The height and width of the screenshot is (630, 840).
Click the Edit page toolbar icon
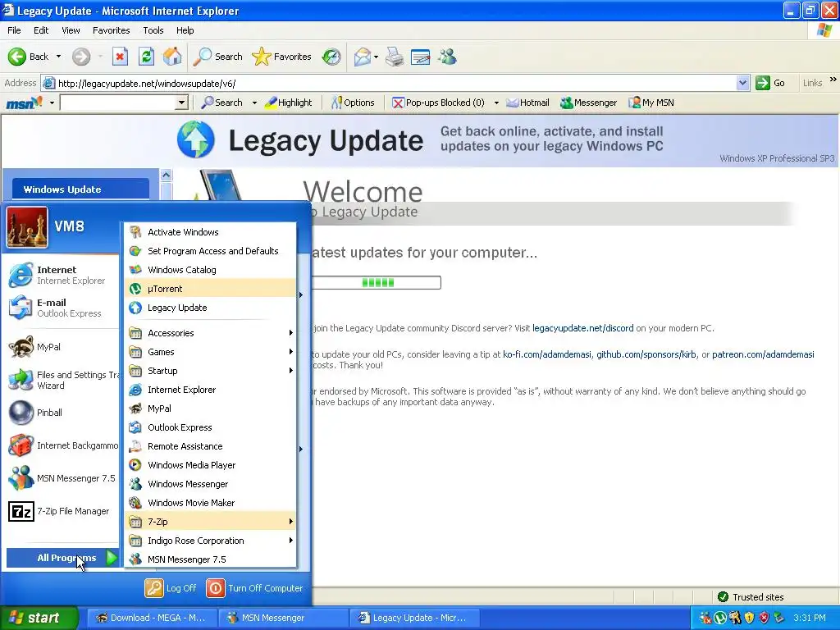421,57
